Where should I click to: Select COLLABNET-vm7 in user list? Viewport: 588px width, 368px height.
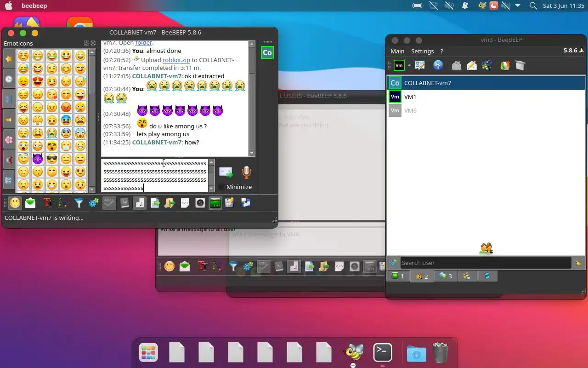(486, 83)
